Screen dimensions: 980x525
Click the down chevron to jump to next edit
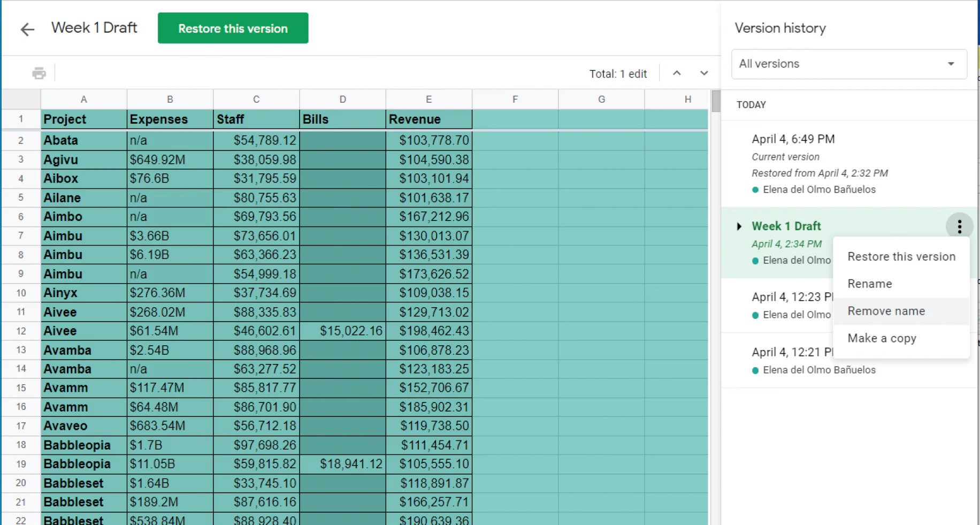[704, 73]
